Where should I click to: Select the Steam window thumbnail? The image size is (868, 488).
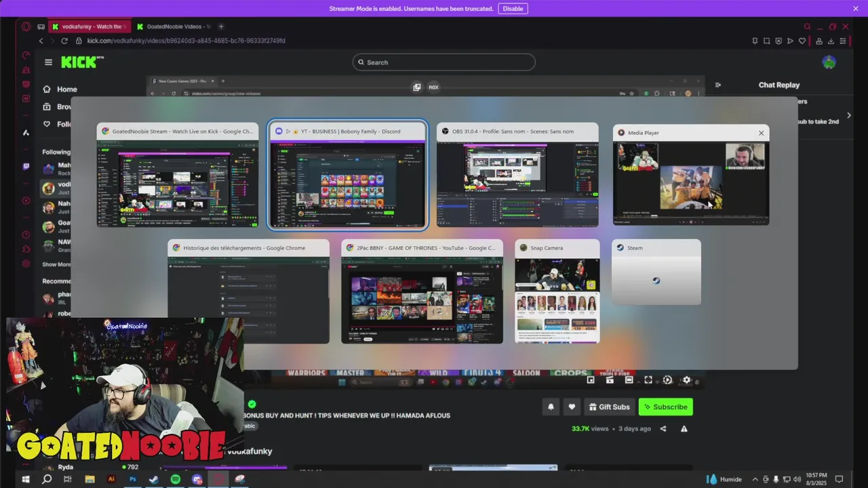pyautogui.click(x=656, y=272)
